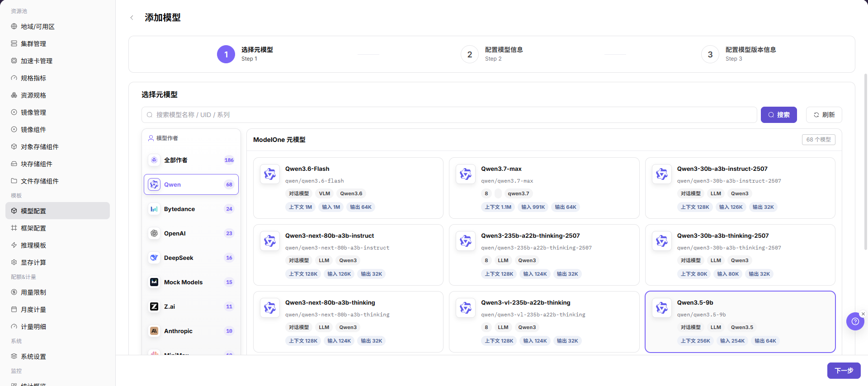Screen dimensions: 868x386
Task: Open 系统设置 via its layers icon
Action: (14, 357)
